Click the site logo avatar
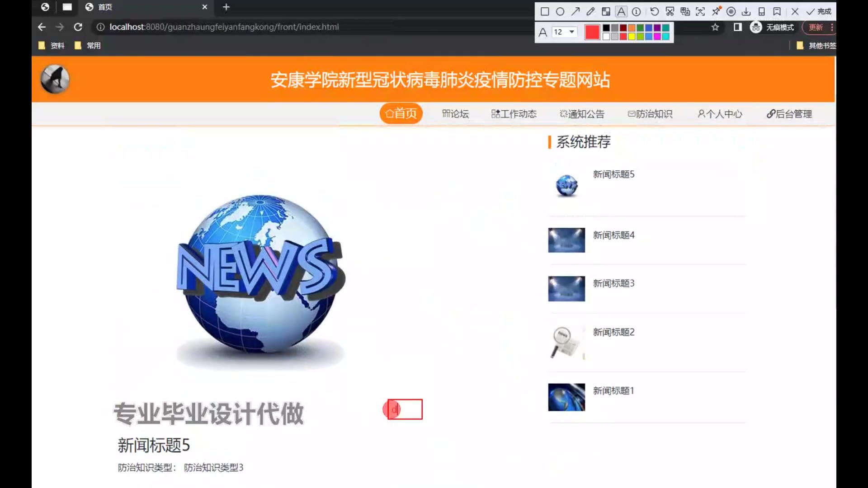Viewport: 868px width, 488px height. point(55,79)
